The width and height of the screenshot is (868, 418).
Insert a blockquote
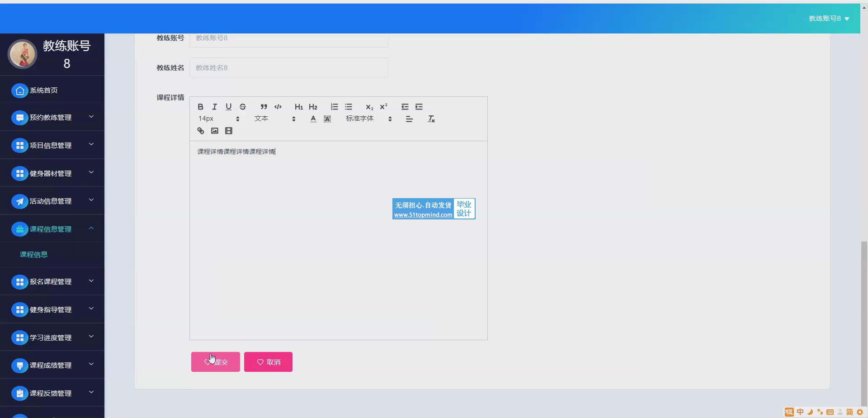(264, 107)
